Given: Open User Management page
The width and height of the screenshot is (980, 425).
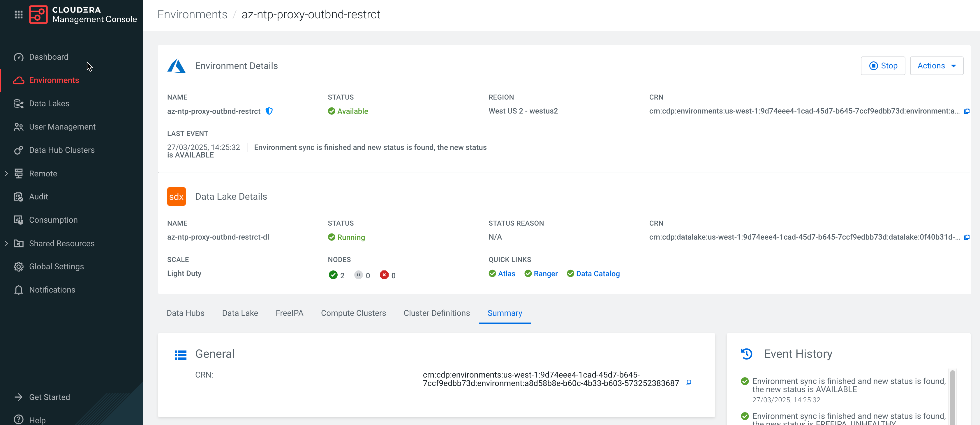Looking at the screenshot, I should [x=62, y=127].
